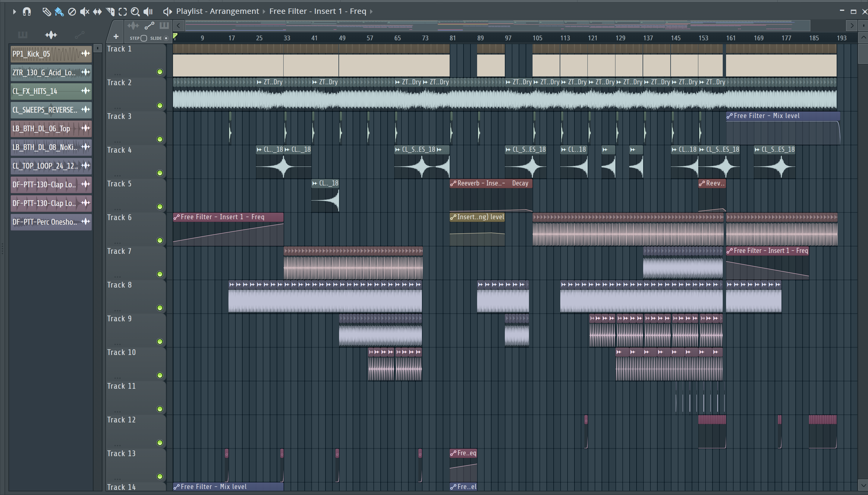This screenshot has width=868, height=495.
Task: Select the Delete tool
Action: [x=72, y=12]
